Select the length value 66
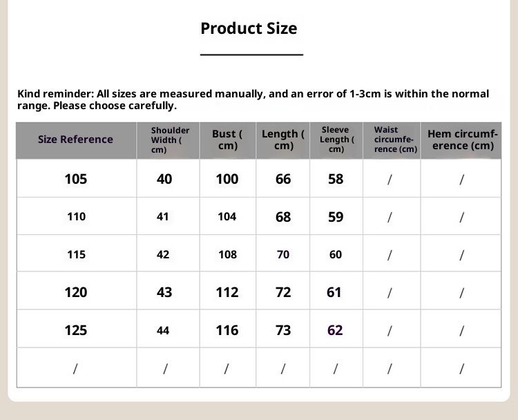 283,179
